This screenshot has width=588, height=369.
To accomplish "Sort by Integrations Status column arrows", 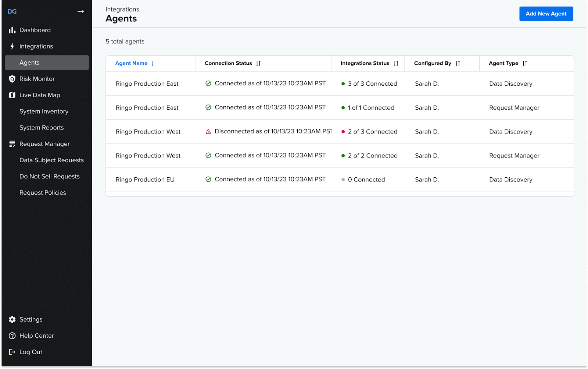I will 396,63.
